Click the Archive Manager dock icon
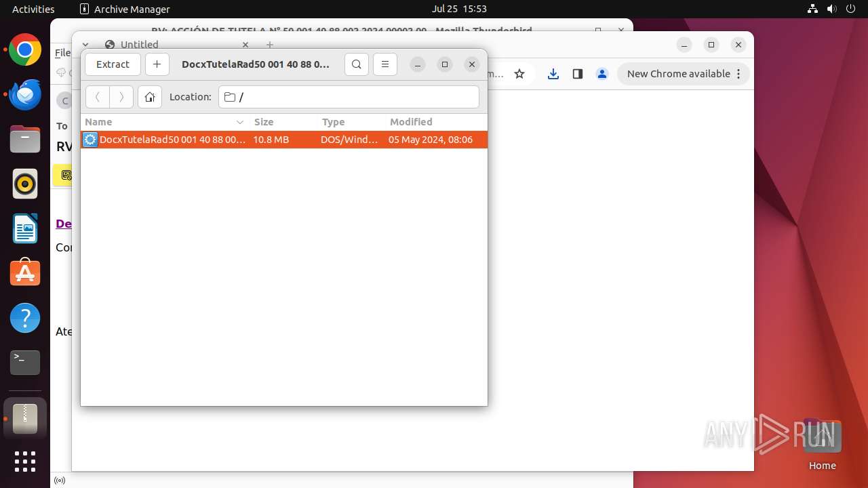 (25, 418)
